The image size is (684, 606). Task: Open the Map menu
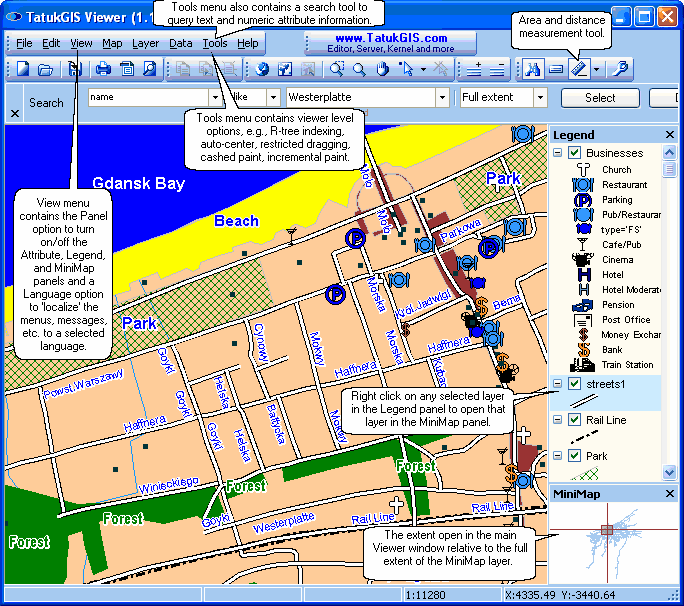point(112,43)
